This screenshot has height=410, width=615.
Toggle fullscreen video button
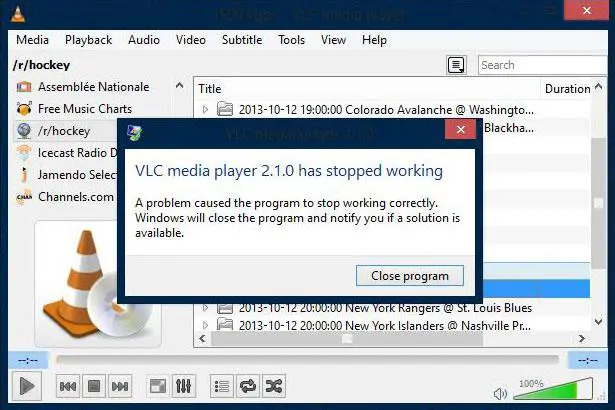pyautogui.click(x=158, y=387)
